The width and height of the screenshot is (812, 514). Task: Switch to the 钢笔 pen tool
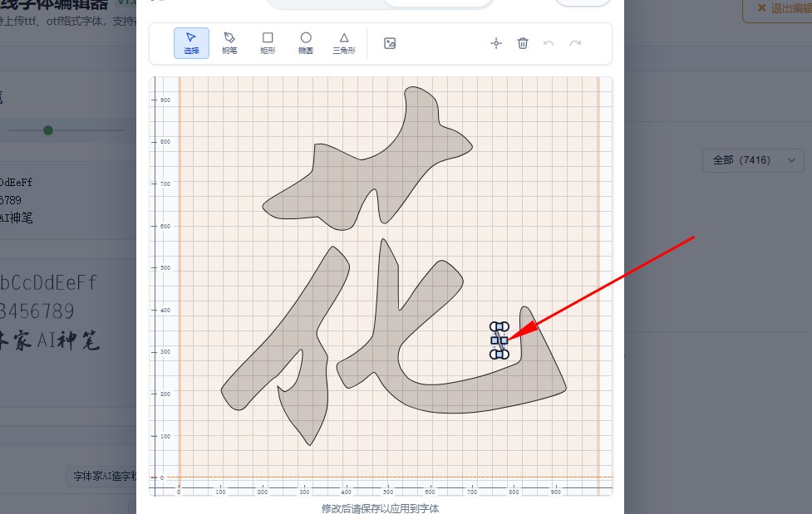[x=229, y=43]
